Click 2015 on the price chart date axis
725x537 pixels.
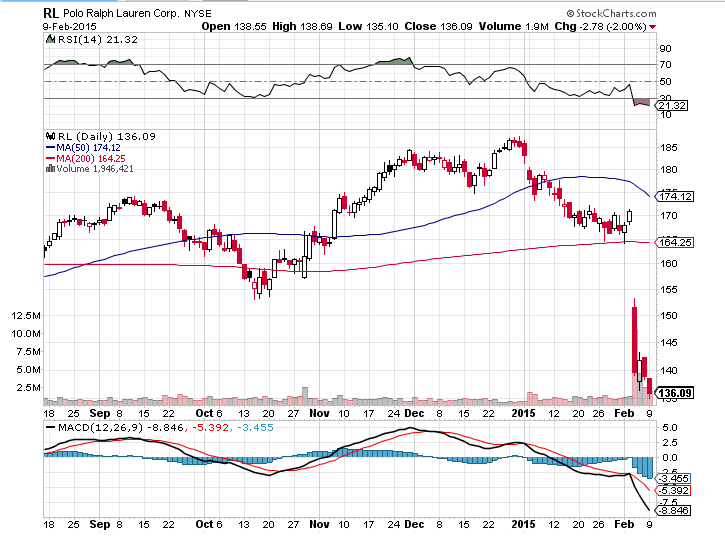point(523,413)
